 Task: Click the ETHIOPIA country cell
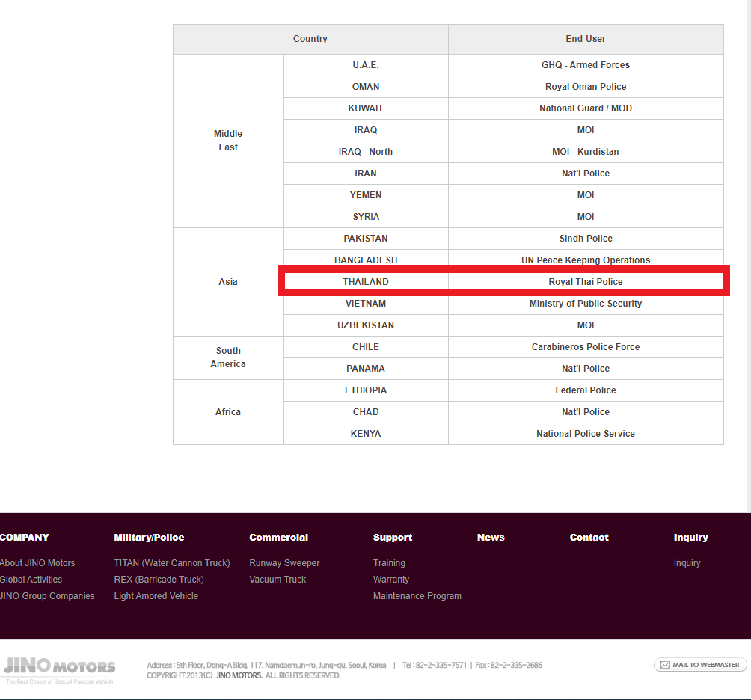(x=366, y=390)
